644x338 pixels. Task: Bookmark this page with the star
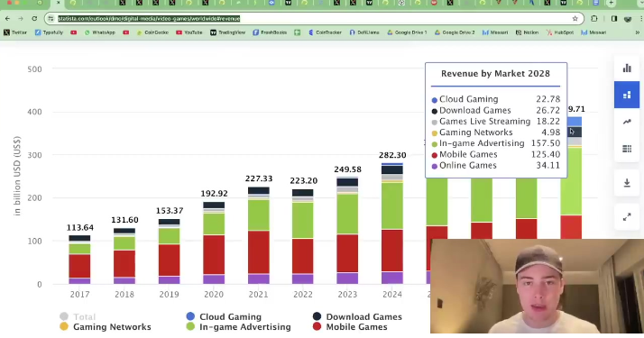(575, 18)
